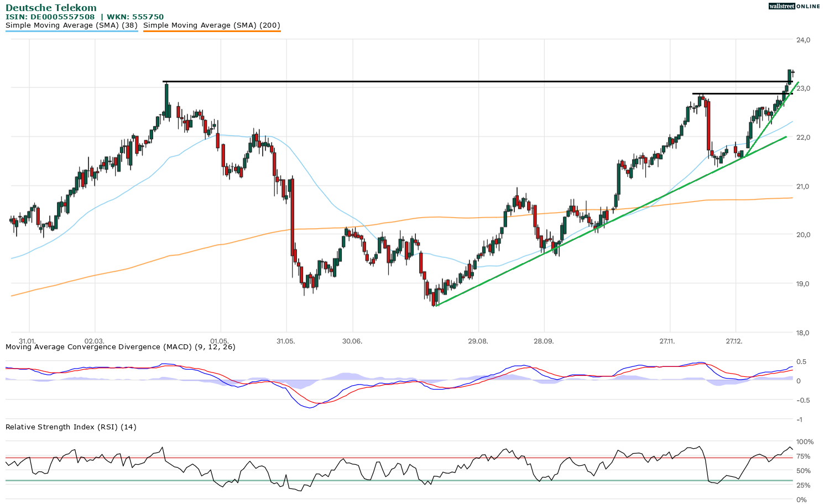The width and height of the screenshot is (824, 504).
Task: Click the 31.05. date label
Action: pyautogui.click(x=286, y=341)
